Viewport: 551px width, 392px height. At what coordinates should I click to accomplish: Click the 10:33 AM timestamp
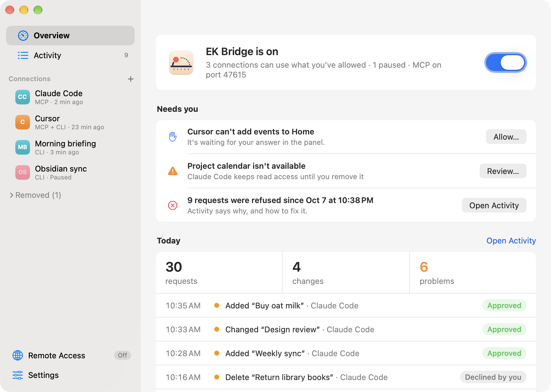pyautogui.click(x=183, y=330)
